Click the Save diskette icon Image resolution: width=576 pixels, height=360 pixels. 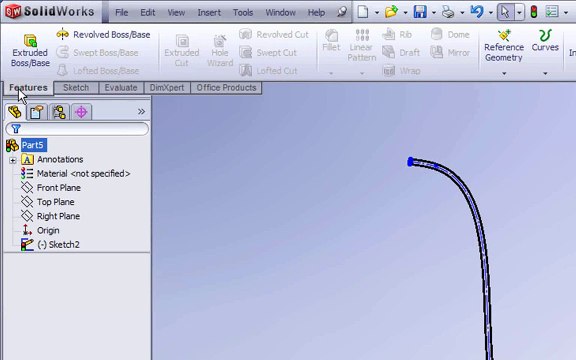(x=420, y=12)
